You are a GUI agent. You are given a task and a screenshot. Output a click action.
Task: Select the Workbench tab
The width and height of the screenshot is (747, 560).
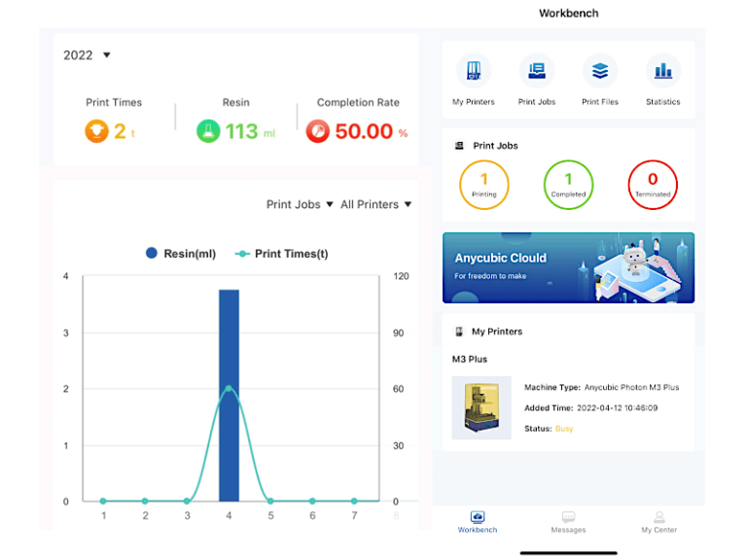pos(478,522)
